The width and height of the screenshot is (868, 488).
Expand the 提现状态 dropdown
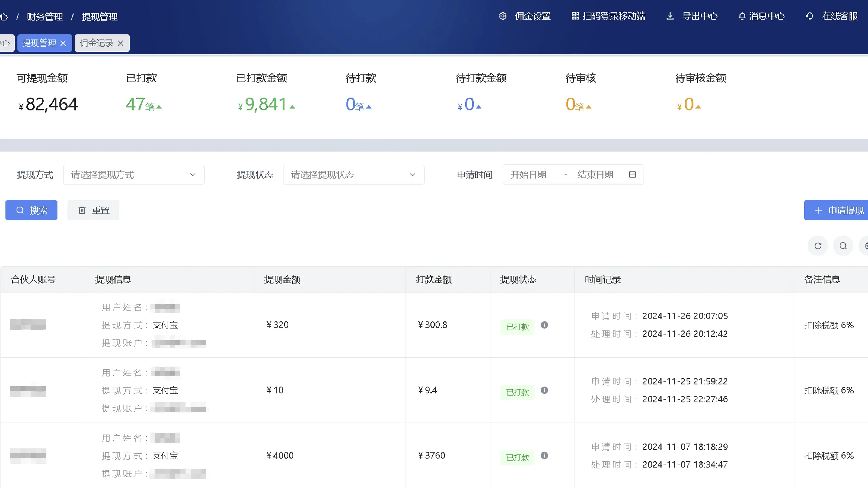pos(353,175)
